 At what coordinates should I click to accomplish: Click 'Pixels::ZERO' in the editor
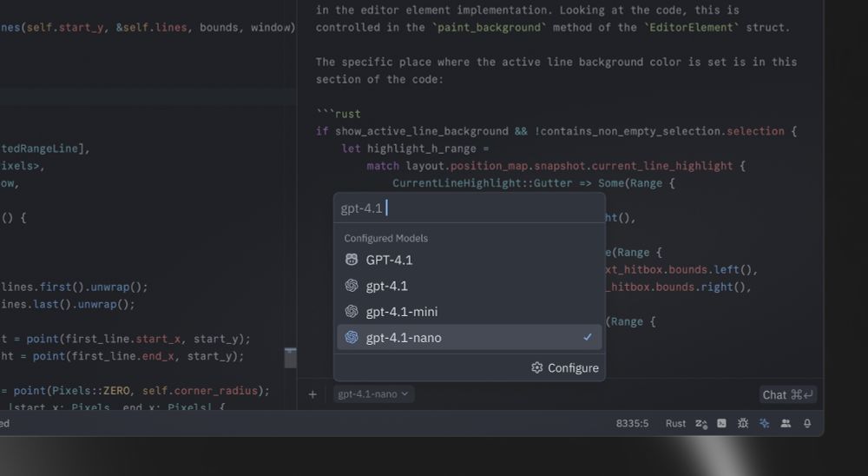91,391
